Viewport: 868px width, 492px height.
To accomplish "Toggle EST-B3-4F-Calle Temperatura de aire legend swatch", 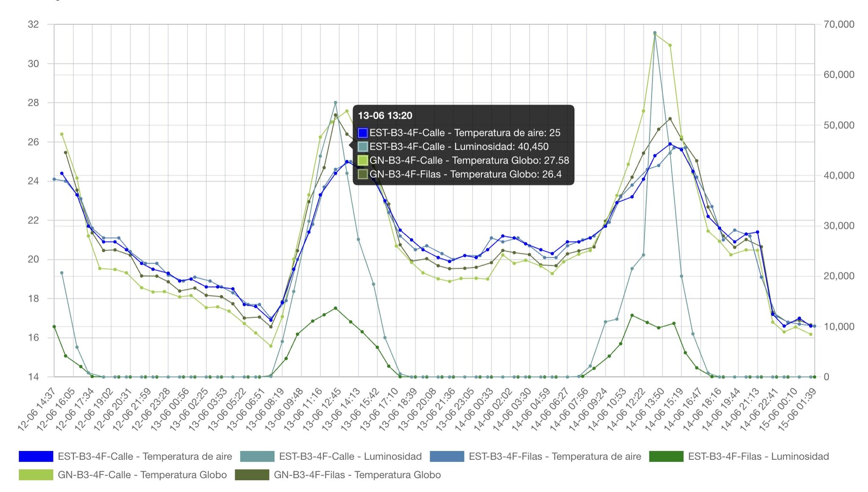I will coord(36,456).
